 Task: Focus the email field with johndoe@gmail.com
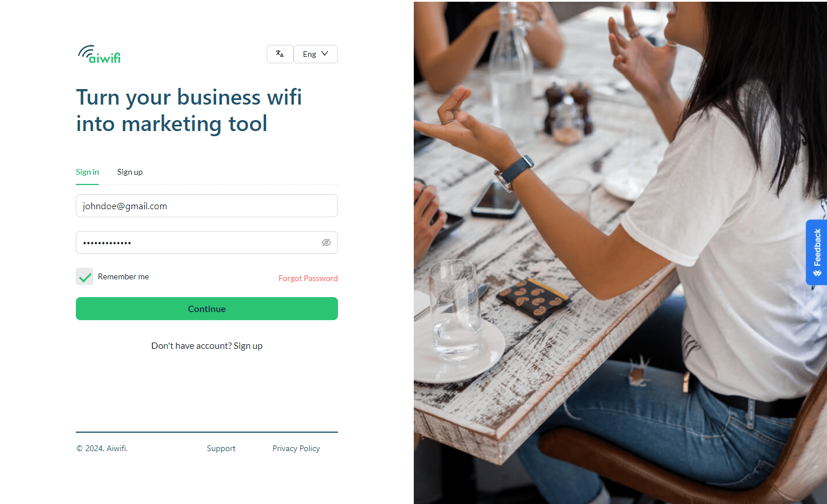tap(207, 206)
